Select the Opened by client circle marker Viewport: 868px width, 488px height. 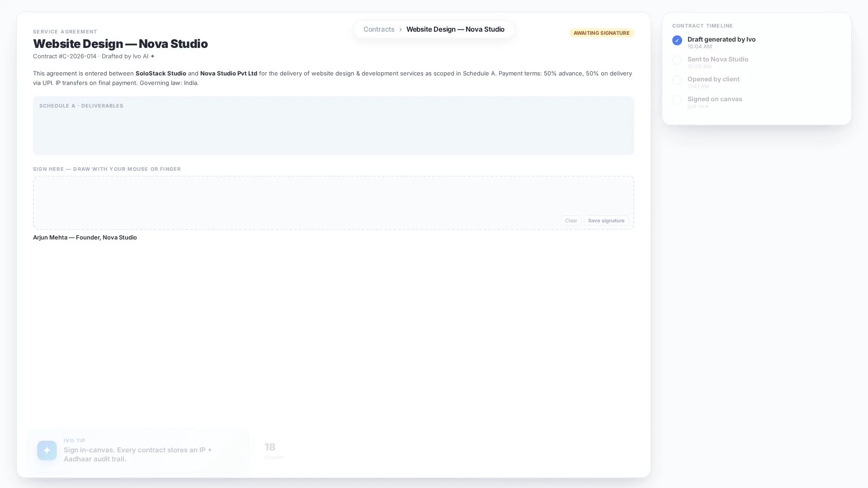pyautogui.click(x=677, y=80)
